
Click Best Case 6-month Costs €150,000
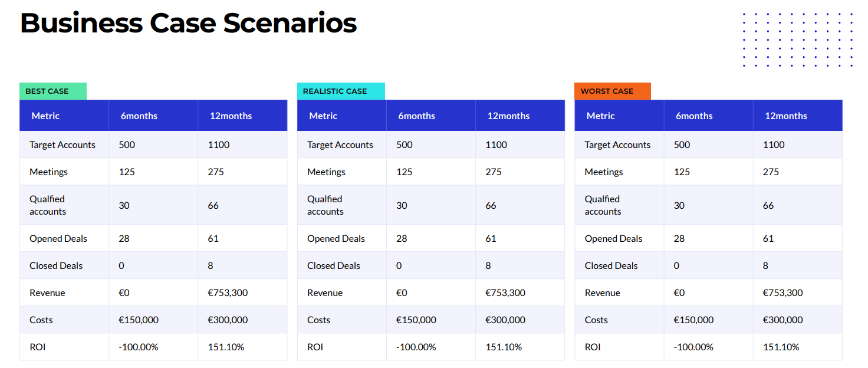[x=139, y=320]
